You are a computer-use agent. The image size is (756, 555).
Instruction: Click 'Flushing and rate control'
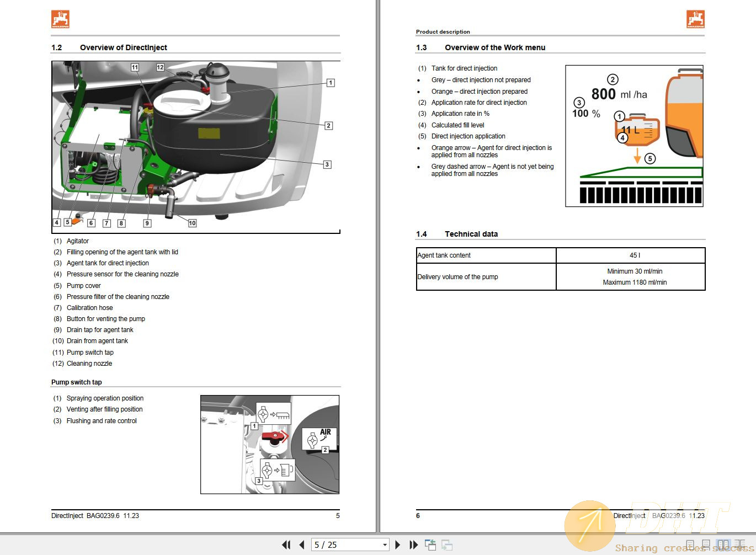pos(102,421)
